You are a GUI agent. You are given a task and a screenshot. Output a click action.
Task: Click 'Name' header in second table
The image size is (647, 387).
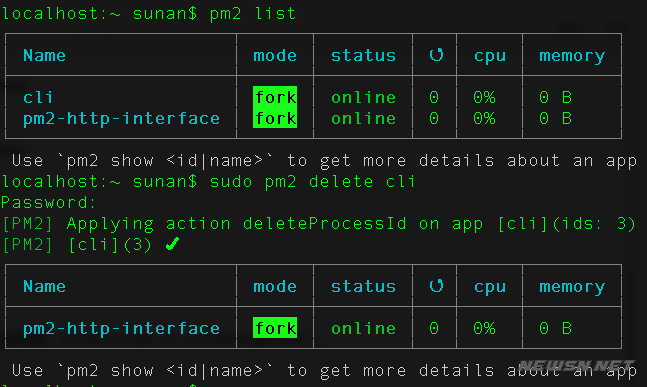click(44, 286)
